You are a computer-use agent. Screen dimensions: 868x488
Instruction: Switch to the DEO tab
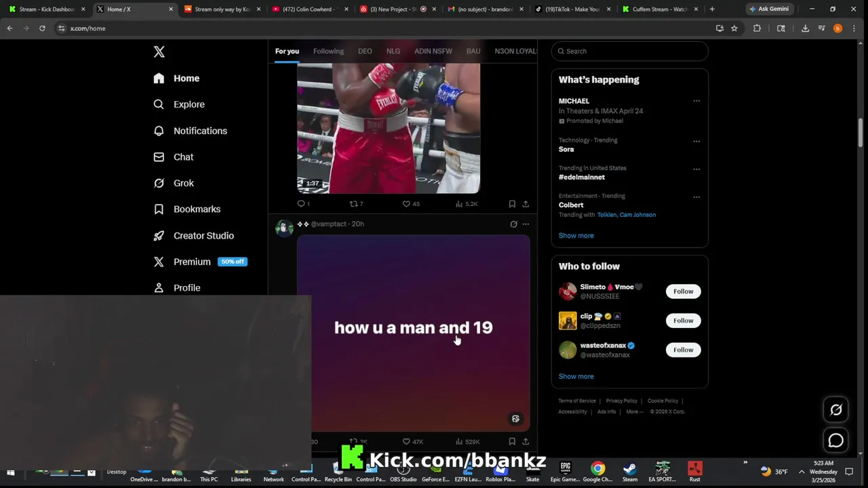click(365, 51)
